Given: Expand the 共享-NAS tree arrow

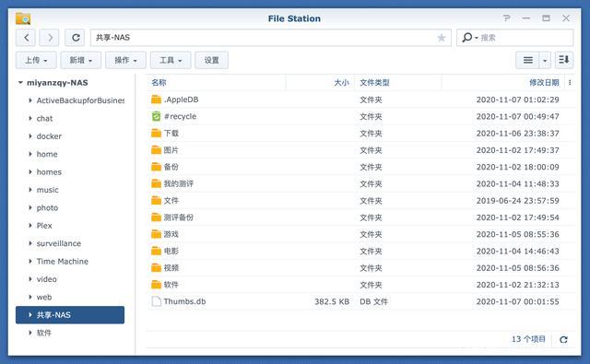Looking at the screenshot, I should 30,315.
